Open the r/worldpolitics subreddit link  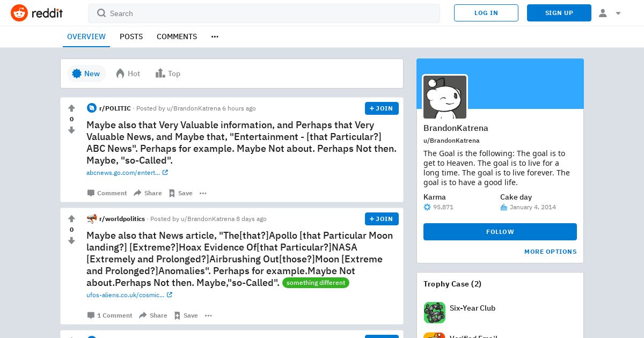(122, 219)
